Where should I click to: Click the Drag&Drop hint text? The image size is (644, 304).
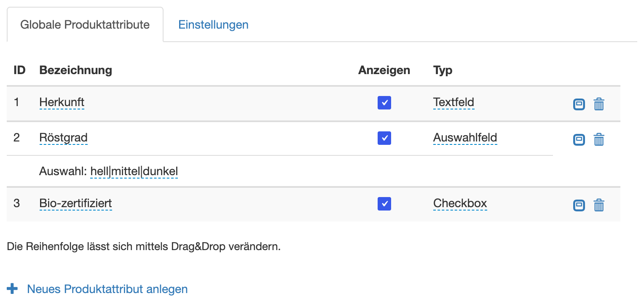144,247
